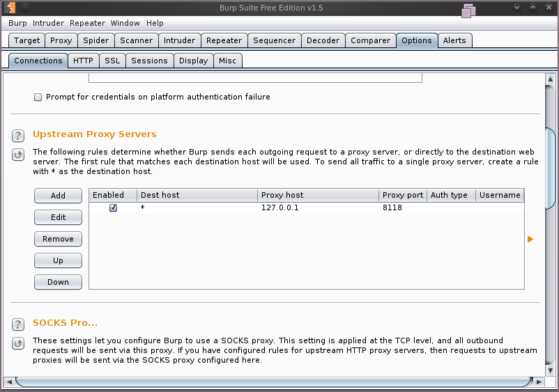
Task: Open the Sessions options sub-tab
Action: [149, 61]
